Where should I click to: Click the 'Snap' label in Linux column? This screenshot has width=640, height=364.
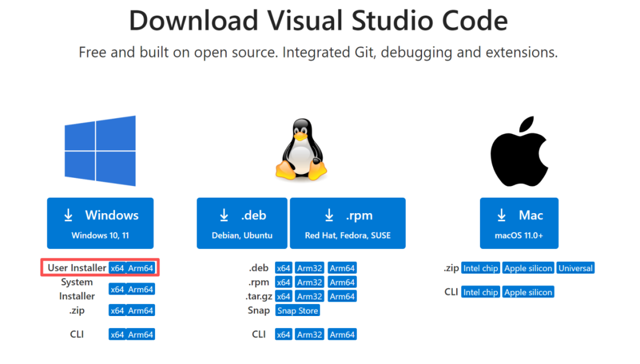[258, 310]
